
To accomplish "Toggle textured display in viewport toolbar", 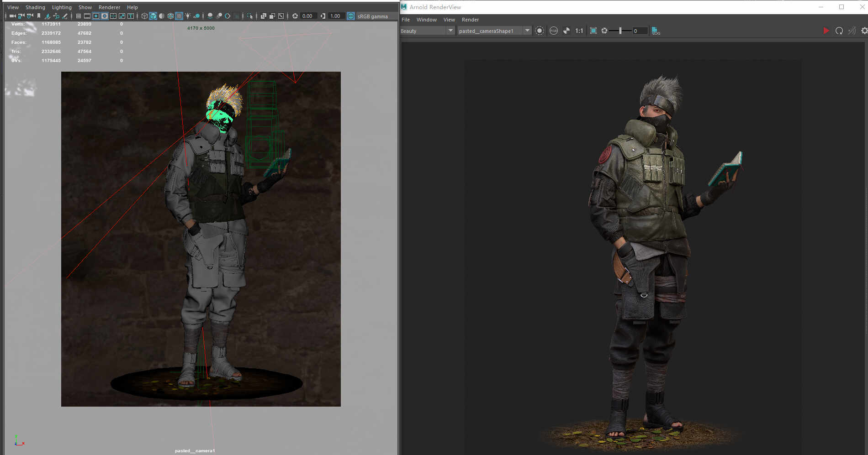I will click(x=179, y=16).
